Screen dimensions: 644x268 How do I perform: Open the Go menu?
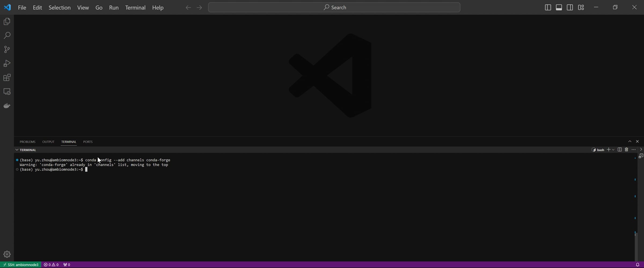[x=99, y=8]
